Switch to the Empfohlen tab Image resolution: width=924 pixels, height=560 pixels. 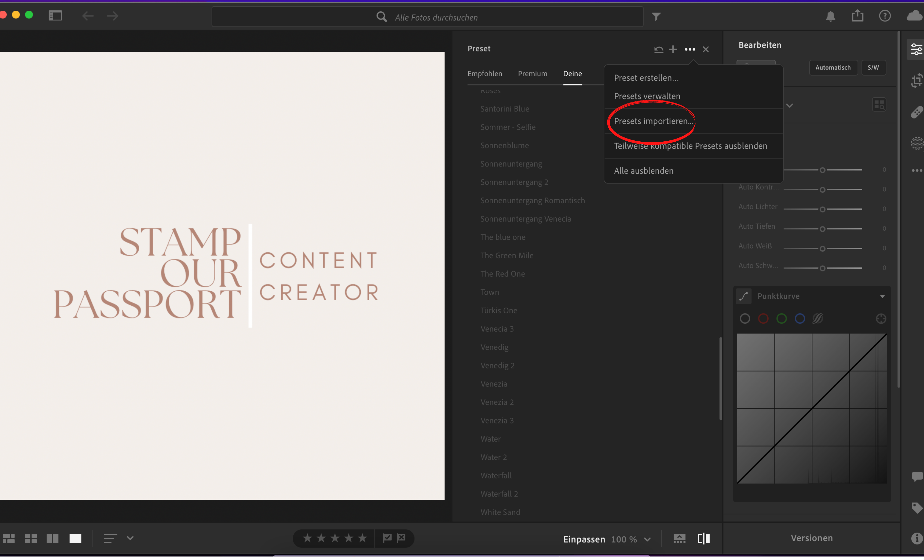(485, 73)
